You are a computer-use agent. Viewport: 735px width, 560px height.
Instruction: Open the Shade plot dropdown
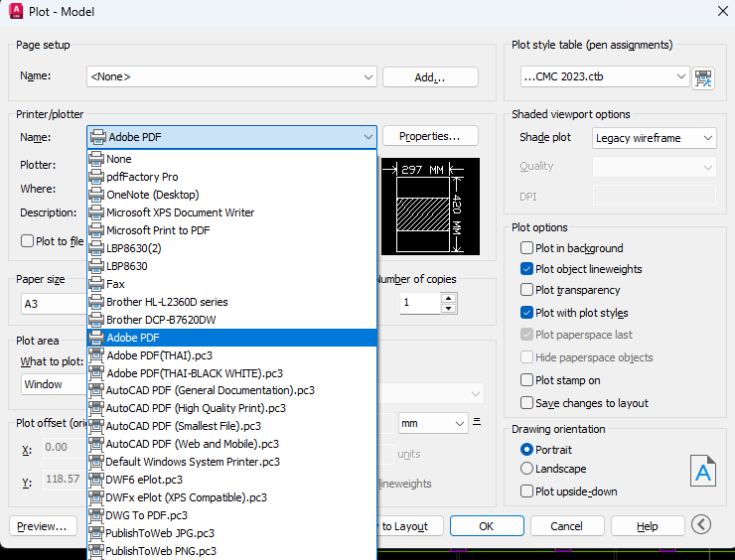(654, 138)
